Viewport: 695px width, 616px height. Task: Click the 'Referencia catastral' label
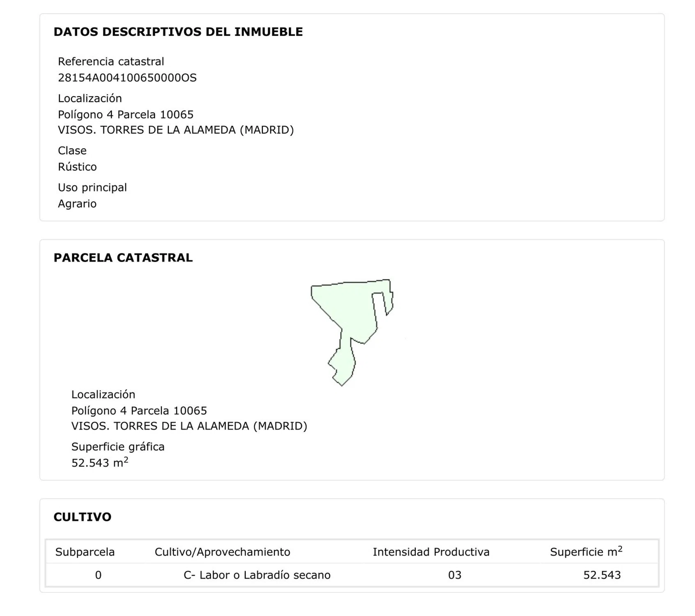[111, 62]
